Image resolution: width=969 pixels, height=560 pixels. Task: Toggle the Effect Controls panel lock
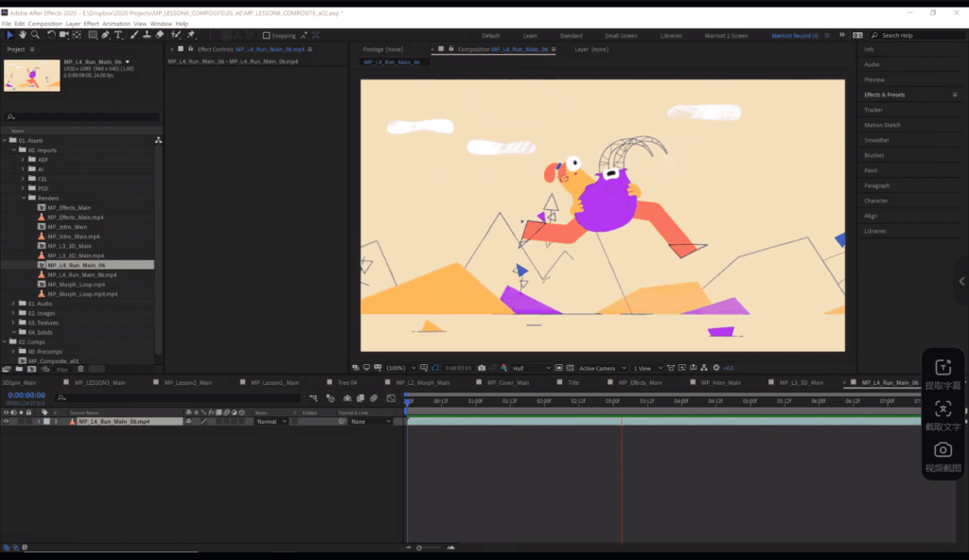tap(190, 49)
